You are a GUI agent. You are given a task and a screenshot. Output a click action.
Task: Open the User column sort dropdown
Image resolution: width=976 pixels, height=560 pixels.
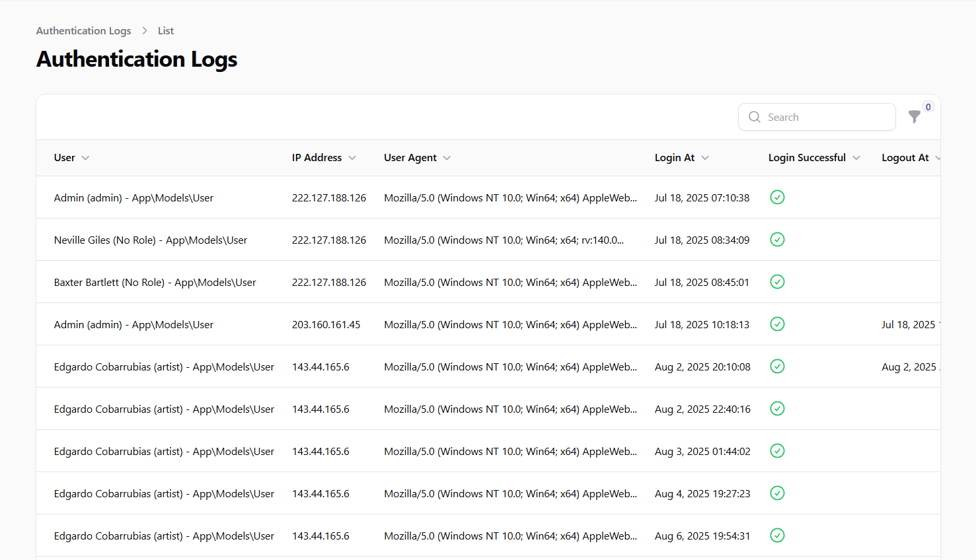(x=88, y=157)
